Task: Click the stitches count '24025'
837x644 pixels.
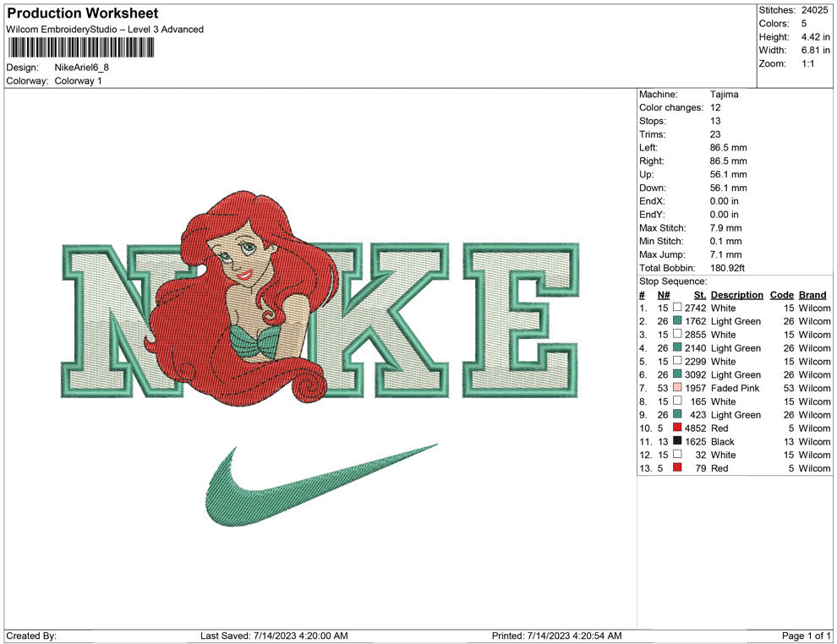Action: (814, 10)
